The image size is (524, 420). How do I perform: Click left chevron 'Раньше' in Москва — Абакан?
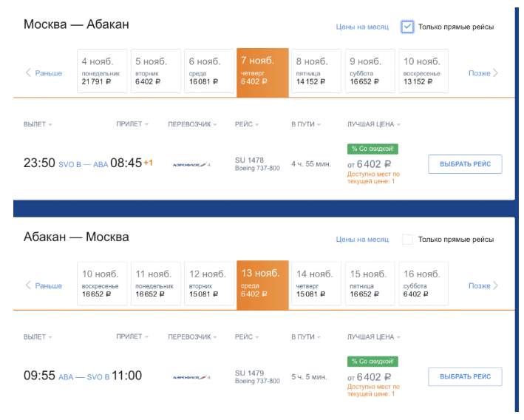coord(44,73)
